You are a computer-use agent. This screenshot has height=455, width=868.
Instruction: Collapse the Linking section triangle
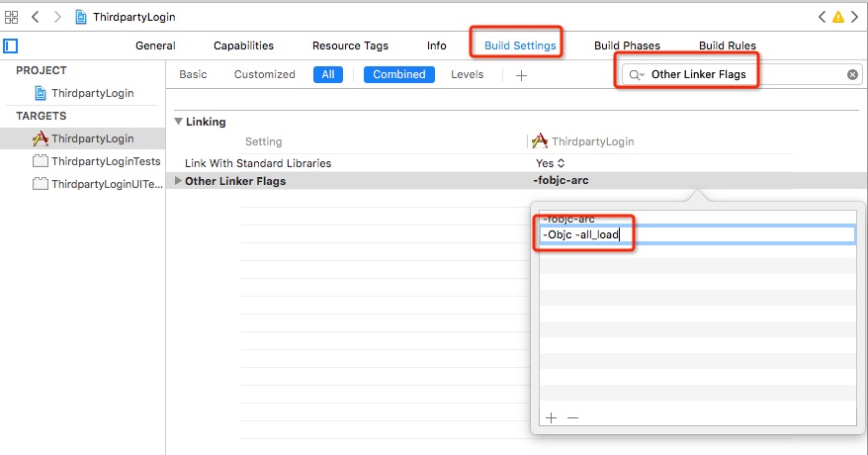(178, 122)
